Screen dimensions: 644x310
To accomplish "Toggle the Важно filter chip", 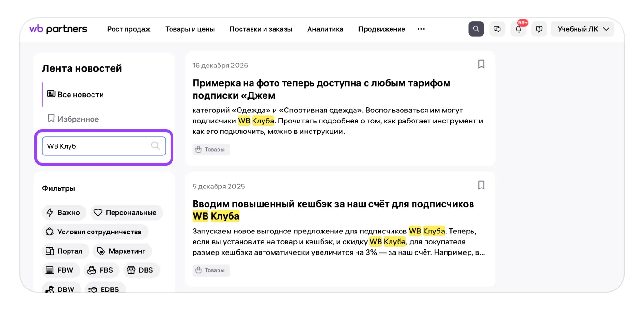I will [x=64, y=212].
